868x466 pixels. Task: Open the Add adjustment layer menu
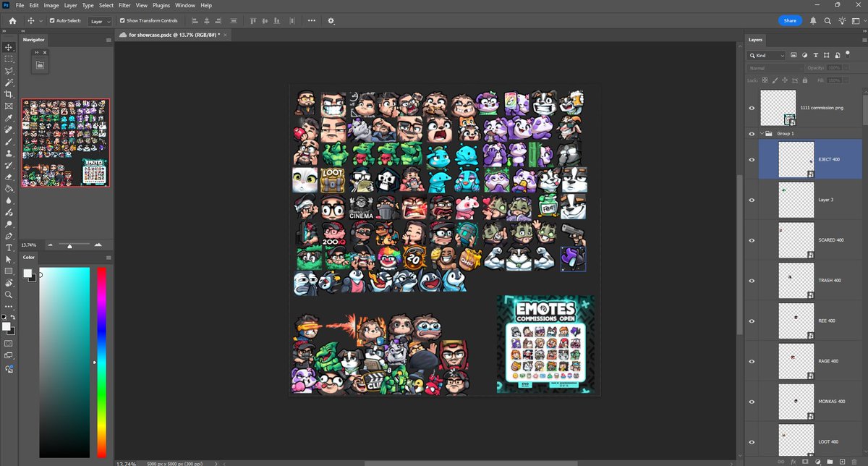click(x=818, y=462)
